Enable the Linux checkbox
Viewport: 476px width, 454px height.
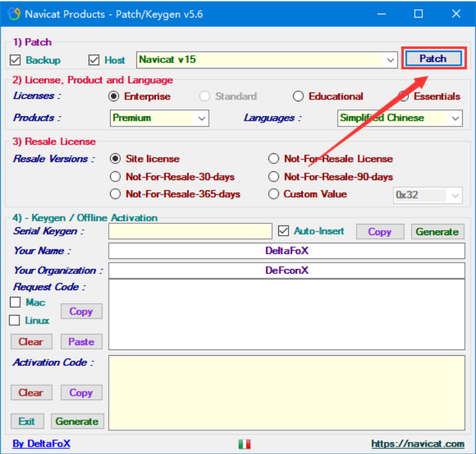tap(14, 320)
